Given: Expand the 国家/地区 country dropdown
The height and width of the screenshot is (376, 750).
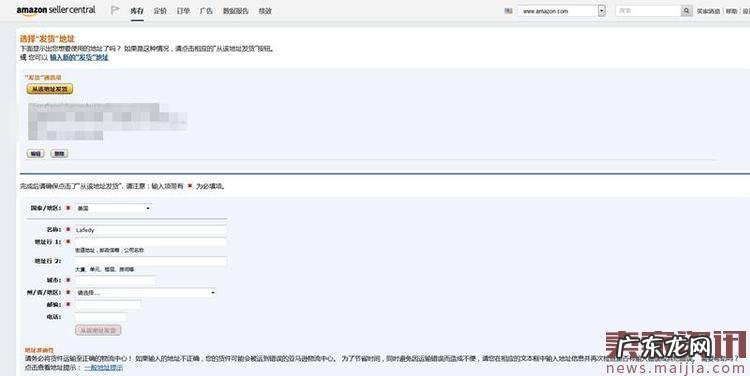Looking at the screenshot, I should [113, 209].
